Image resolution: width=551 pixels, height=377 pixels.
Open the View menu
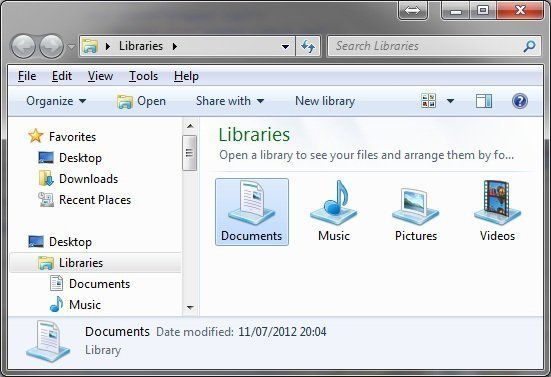click(100, 76)
